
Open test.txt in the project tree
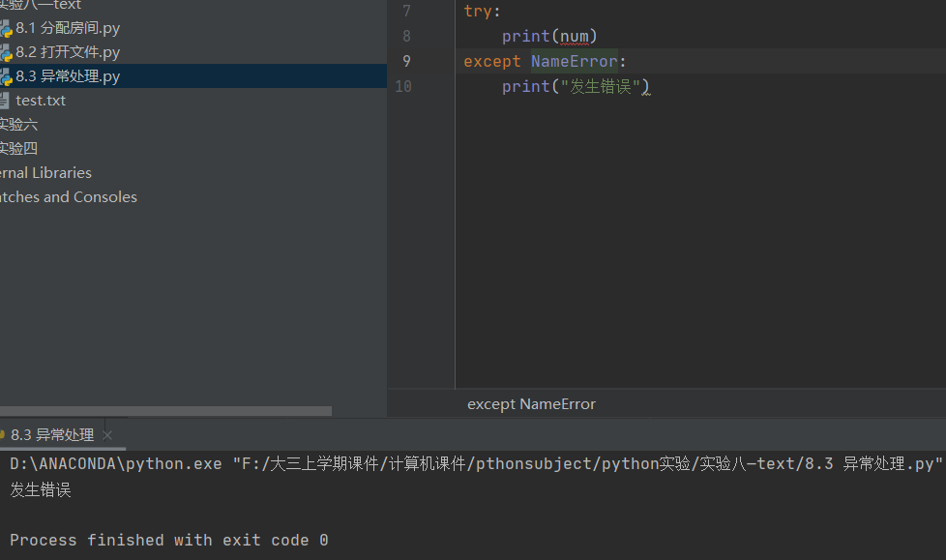41,101
